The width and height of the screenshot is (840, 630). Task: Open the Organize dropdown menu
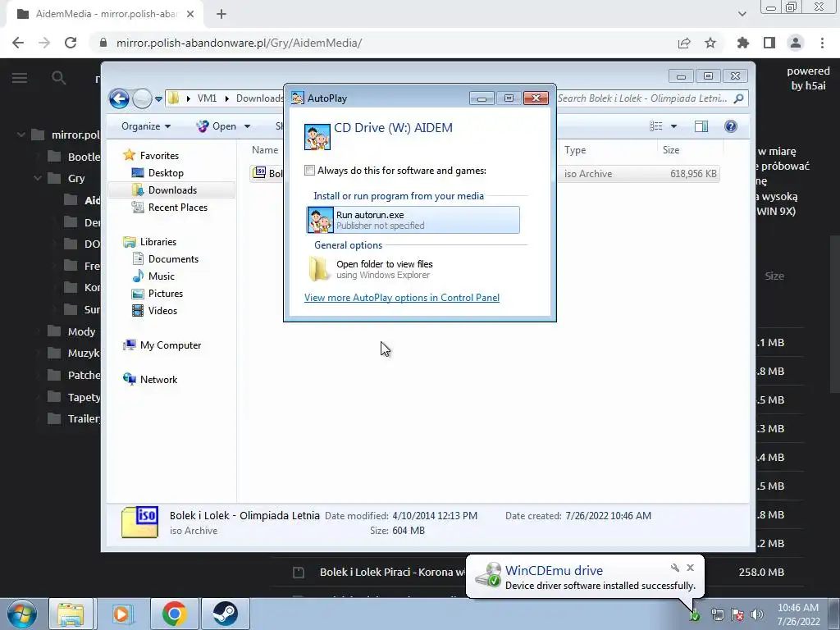click(x=146, y=126)
